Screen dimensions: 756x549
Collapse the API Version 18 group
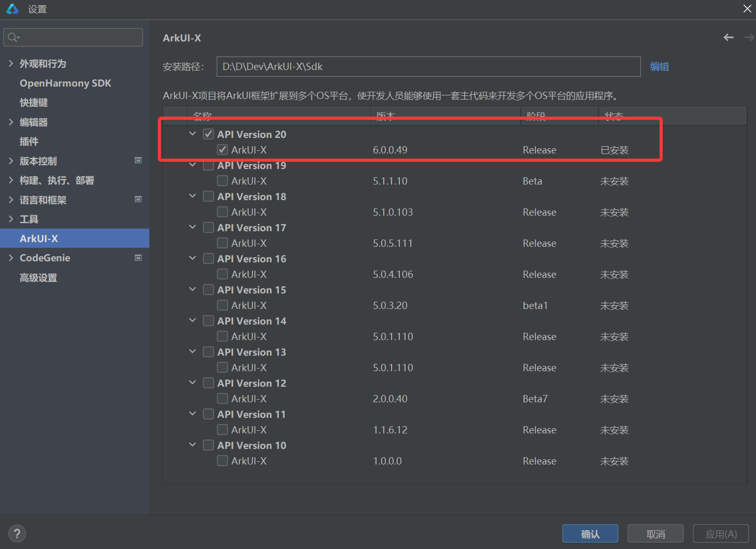[x=192, y=196]
